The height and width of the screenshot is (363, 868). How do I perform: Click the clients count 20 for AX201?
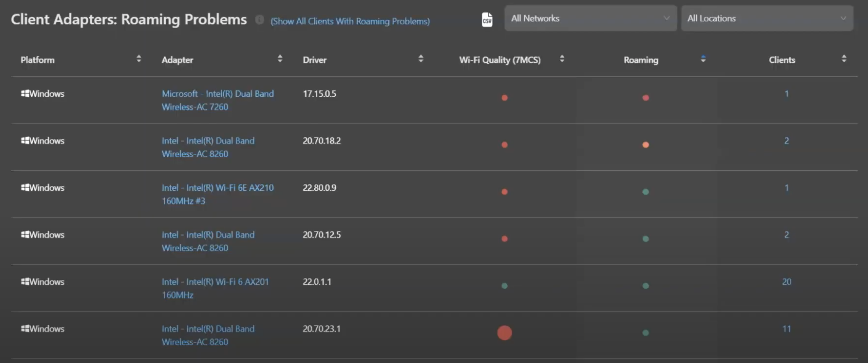786,282
